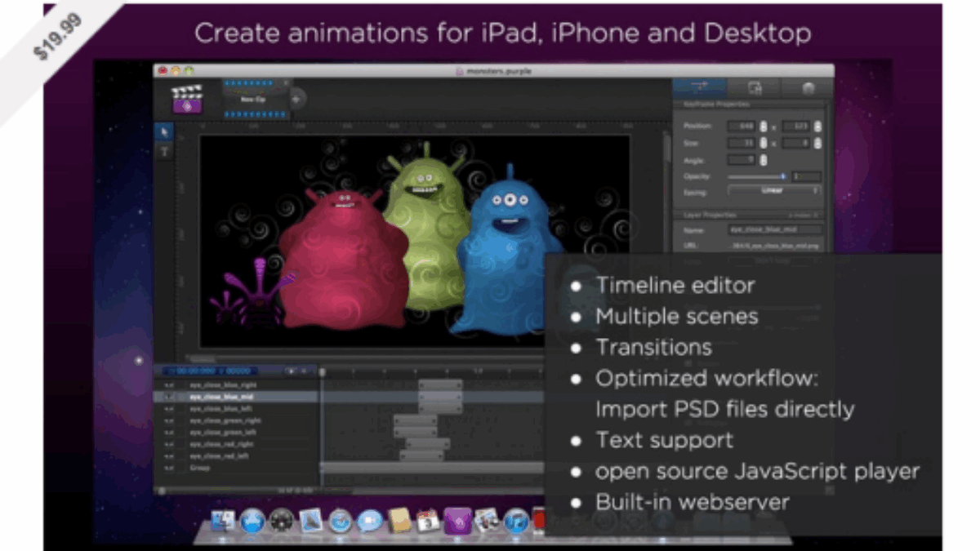Image resolution: width=980 pixels, height=551 pixels.
Task: Toggle visibility of eye_close_green_right layer
Action: point(169,420)
